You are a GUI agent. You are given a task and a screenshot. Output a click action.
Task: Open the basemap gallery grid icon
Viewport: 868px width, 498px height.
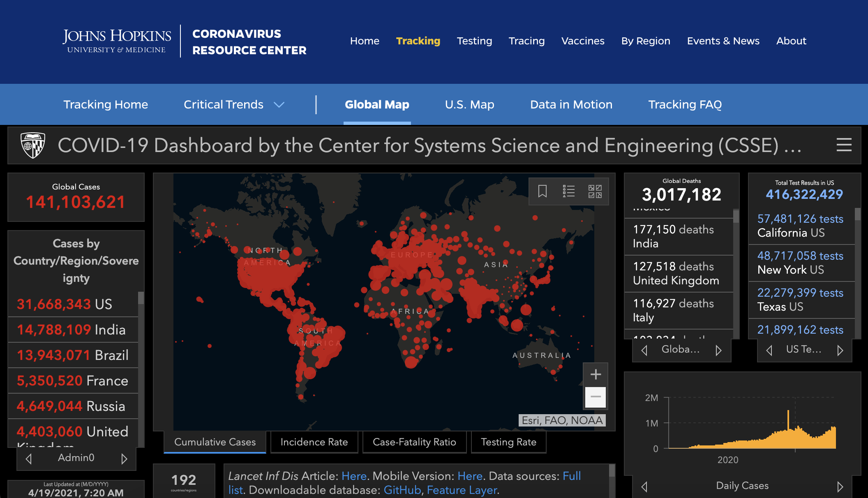pyautogui.click(x=595, y=191)
